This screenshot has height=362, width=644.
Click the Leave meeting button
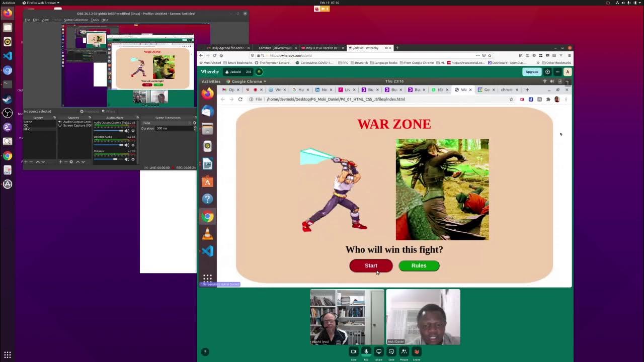417,352
